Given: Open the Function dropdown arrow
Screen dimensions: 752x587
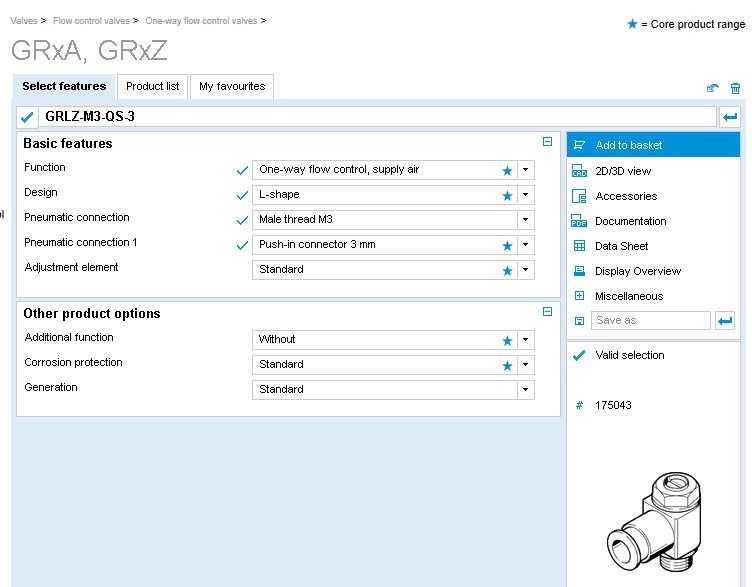Looking at the screenshot, I should [526, 170].
